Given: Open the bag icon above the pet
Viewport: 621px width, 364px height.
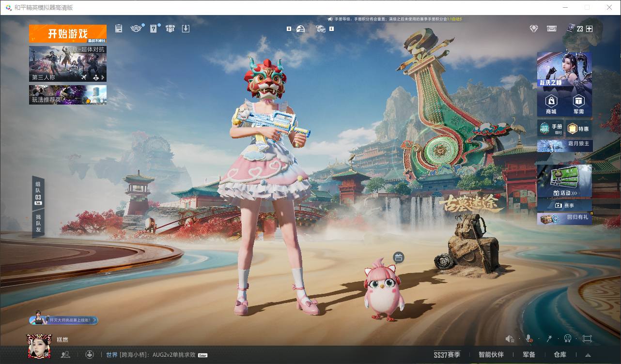Looking at the screenshot, I should pyautogui.click(x=398, y=258).
